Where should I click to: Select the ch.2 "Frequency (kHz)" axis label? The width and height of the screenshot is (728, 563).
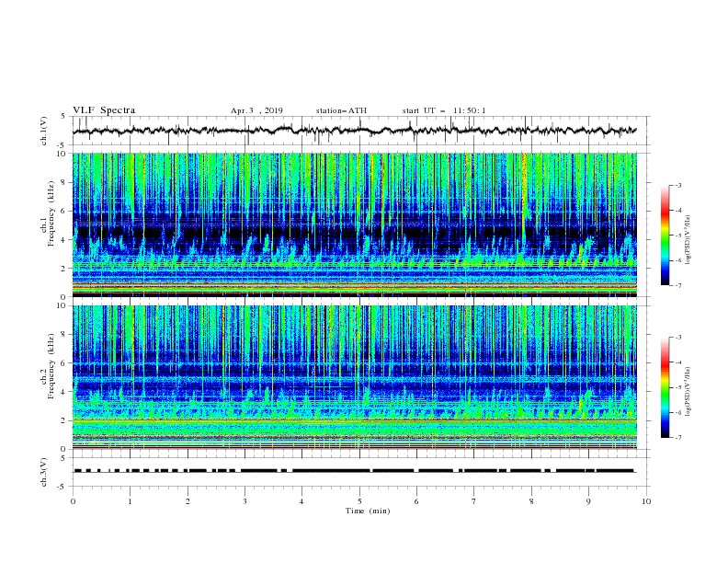tap(51, 365)
